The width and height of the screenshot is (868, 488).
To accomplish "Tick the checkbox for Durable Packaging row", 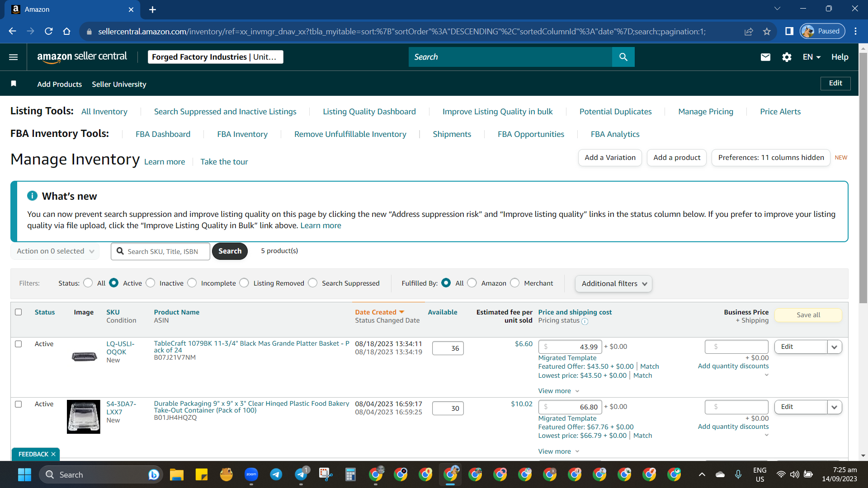I will pos(19,404).
